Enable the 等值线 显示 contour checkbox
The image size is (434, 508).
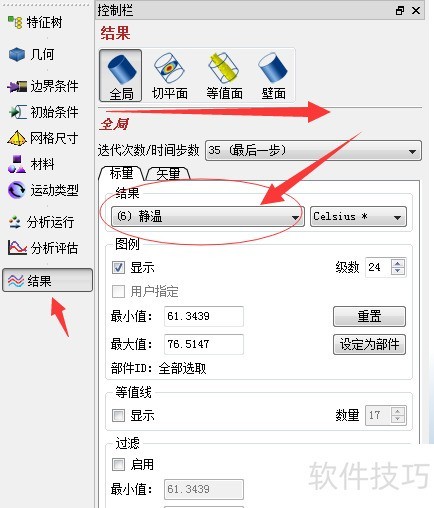click(x=118, y=415)
